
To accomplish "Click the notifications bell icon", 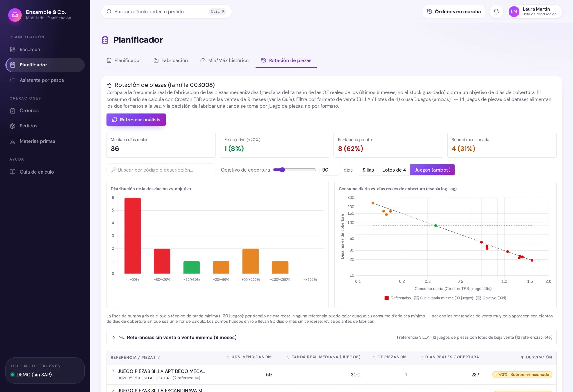I will click(496, 11).
